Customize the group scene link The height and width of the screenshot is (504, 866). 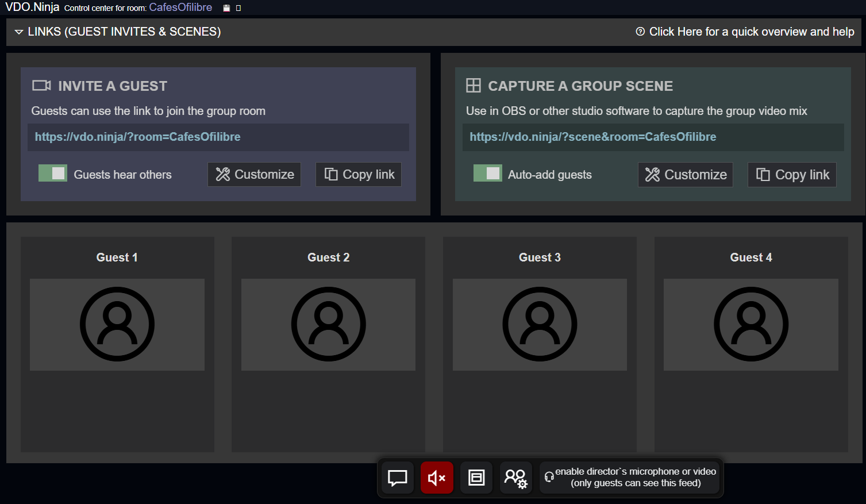point(686,175)
